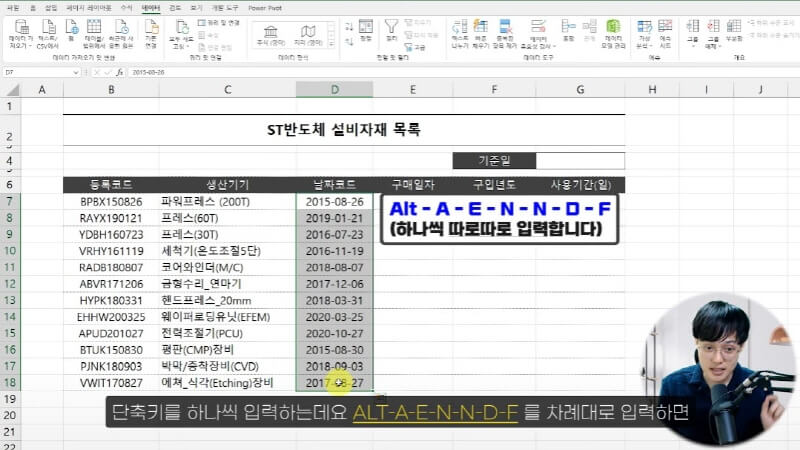Select the row 18 header
This screenshot has height=450, width=800.
click(x=10, y=383)
